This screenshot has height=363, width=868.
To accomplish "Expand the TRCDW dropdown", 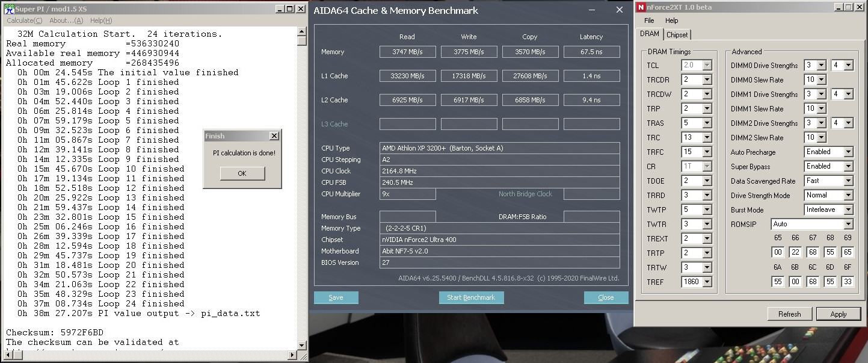I will pyautogui.click(x=707, y=94).
